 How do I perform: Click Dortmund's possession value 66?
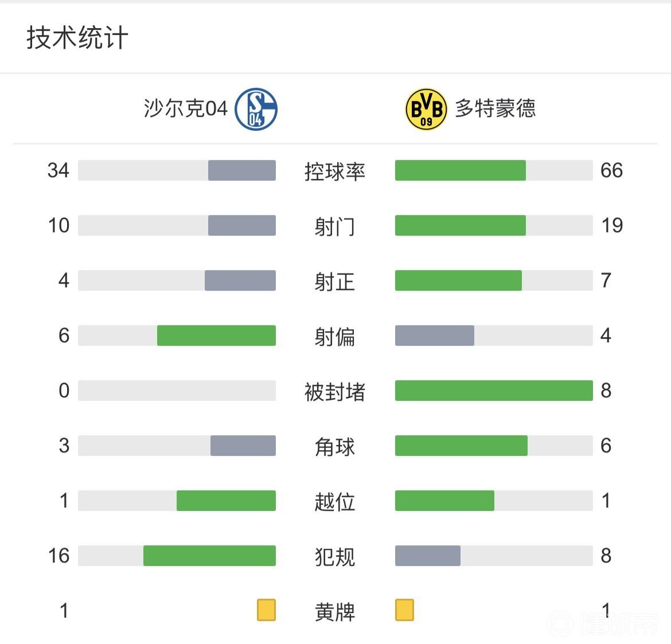[611, 170]
